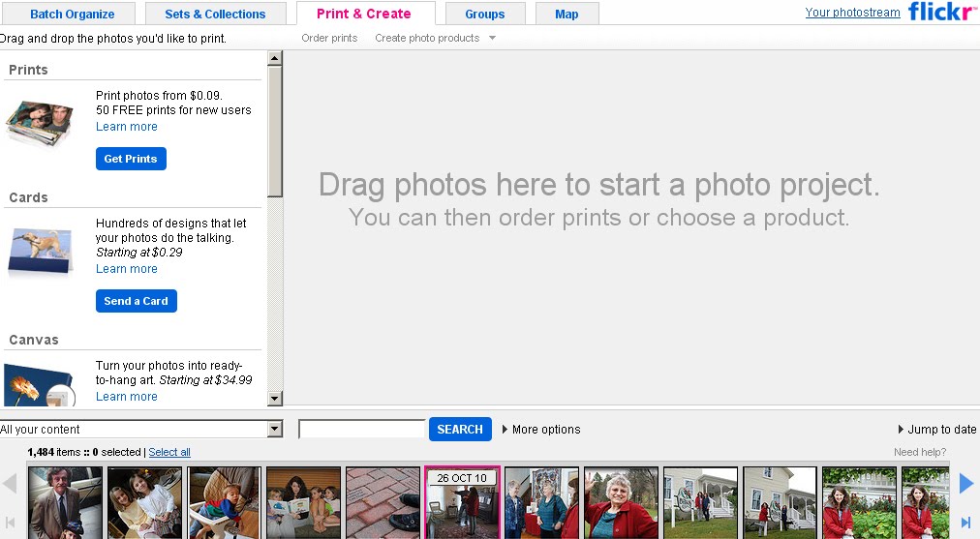980x539 pixels.
Task: Select the highlighted 26 OCT 10 thumbnail
Action: tap(462, 503)
